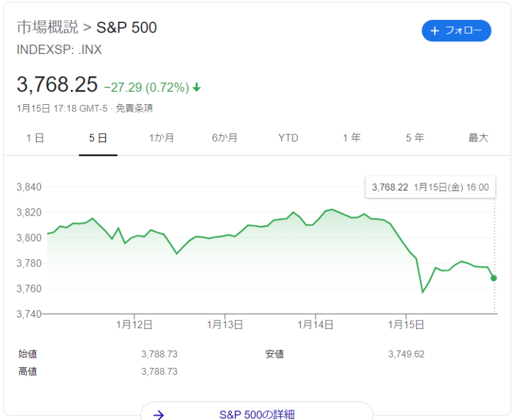The width and height of the screenshot is (515, 420).
Task: Open the S&P 500の詳細 link
Action: [x=257, y=415]
